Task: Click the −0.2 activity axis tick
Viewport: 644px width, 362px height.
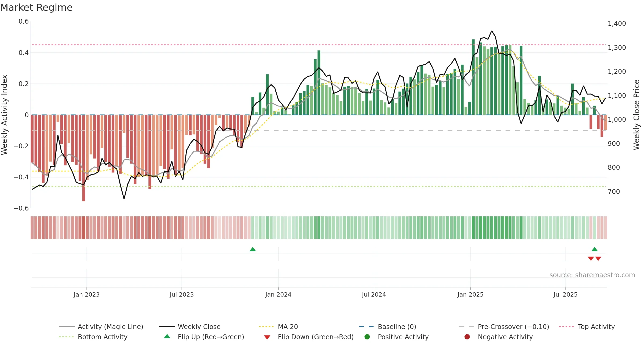Action: tap(21, 146)
